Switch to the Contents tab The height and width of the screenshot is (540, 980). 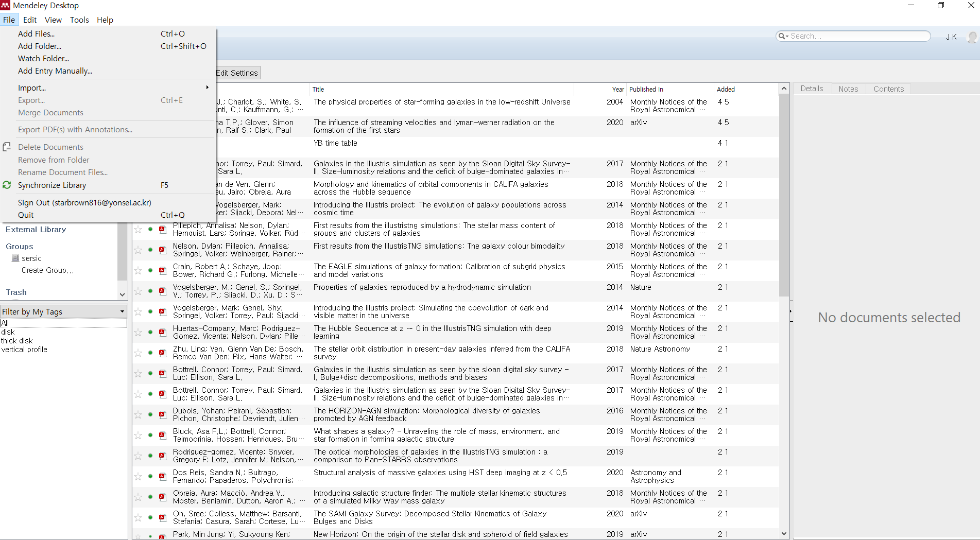pos(888,89)
